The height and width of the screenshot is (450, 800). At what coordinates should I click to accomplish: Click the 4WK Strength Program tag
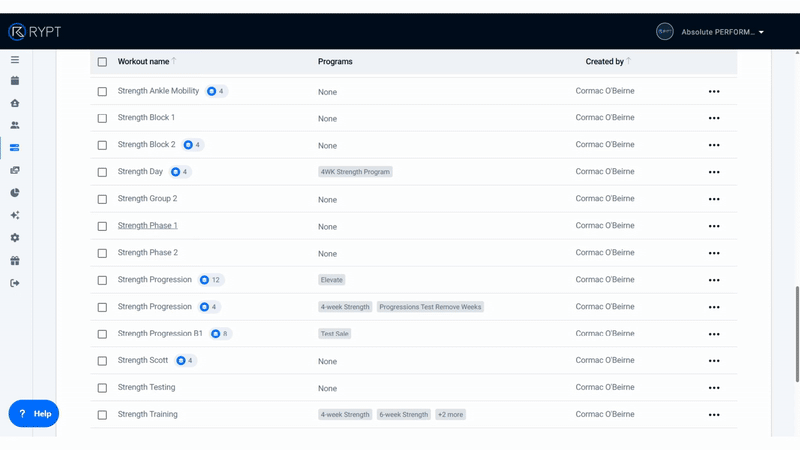[355, 172]
